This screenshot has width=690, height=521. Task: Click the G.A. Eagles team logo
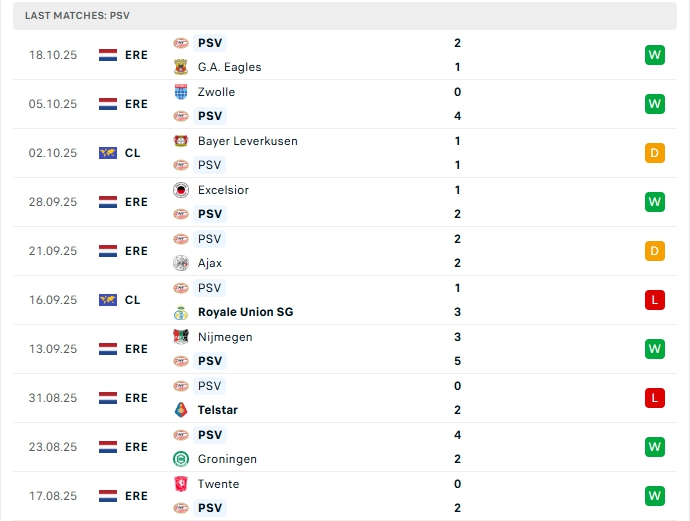[181, 67]
